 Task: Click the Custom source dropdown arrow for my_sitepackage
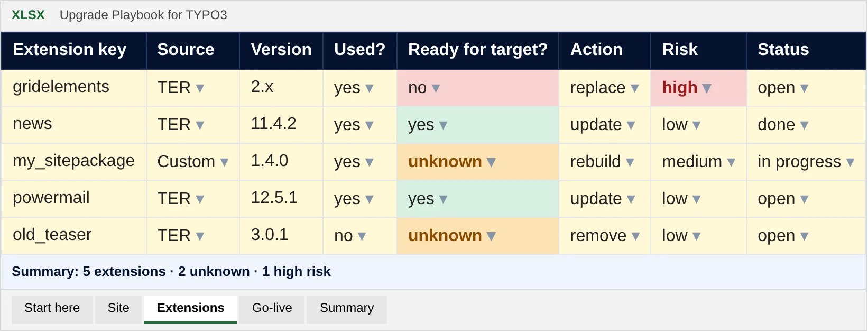224,162
